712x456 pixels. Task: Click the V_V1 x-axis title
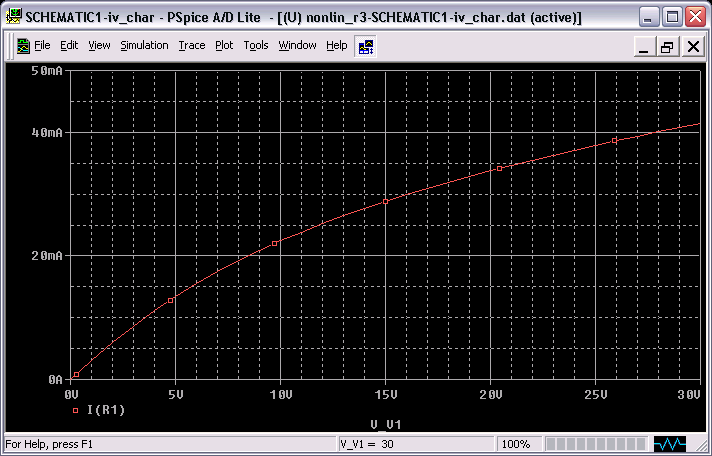point(386,425)
